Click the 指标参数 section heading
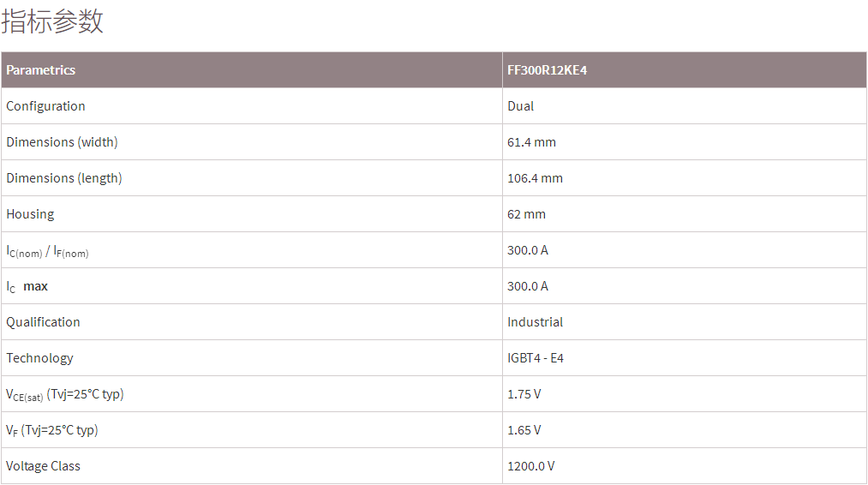 (52, 21)
